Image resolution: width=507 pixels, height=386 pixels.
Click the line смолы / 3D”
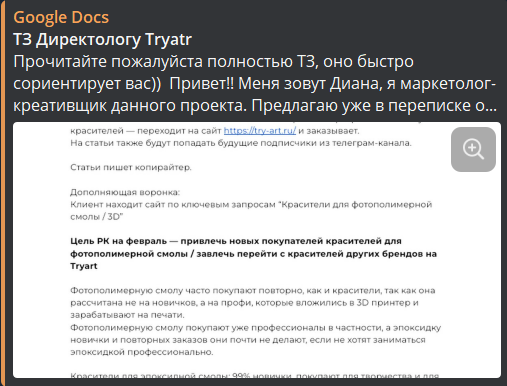(97, 217)
